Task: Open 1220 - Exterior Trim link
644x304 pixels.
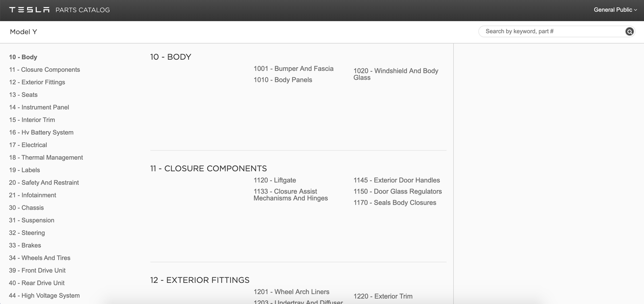Action: [383, 296]
